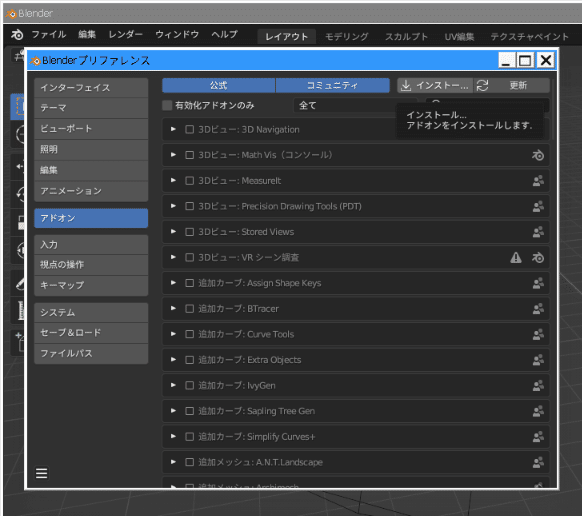
Task: Click community icon on MeasureIt row
Action: (538, 180)
